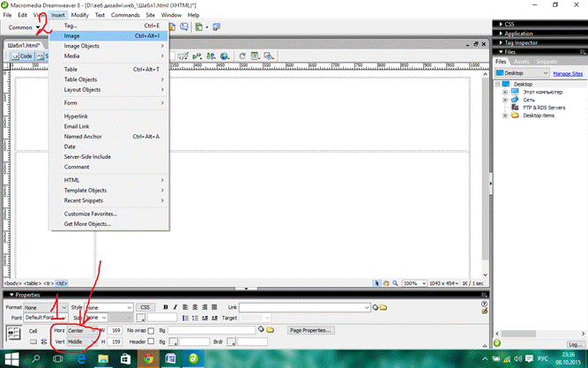Open the Modify menu

(79, 15)
